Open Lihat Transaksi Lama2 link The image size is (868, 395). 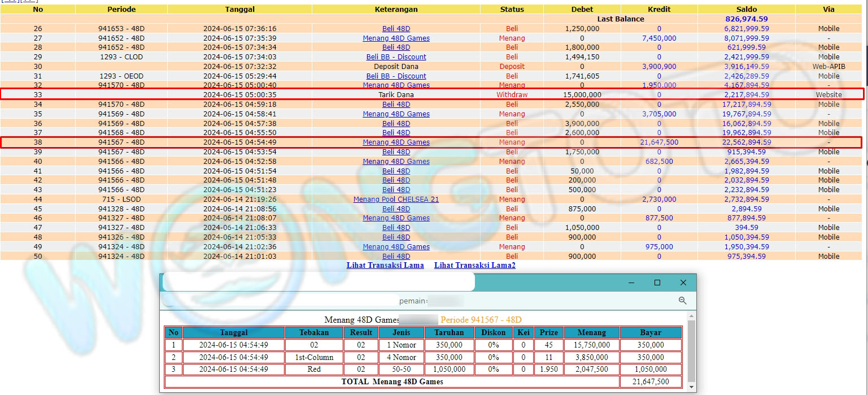(474, 266)
